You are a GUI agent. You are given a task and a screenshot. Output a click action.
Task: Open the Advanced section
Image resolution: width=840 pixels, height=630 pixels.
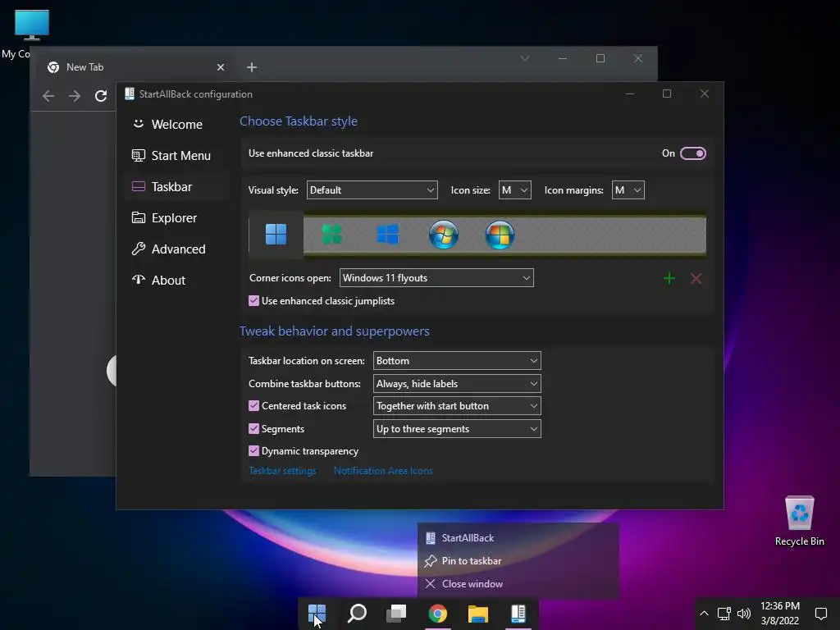pos(176,249)
